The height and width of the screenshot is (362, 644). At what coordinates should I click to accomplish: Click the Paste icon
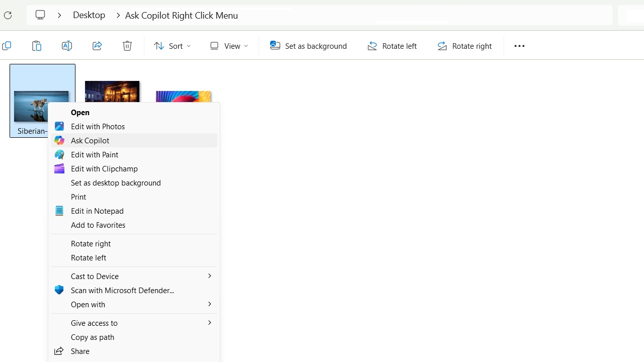pyautogui.click(x=36, y=46)
